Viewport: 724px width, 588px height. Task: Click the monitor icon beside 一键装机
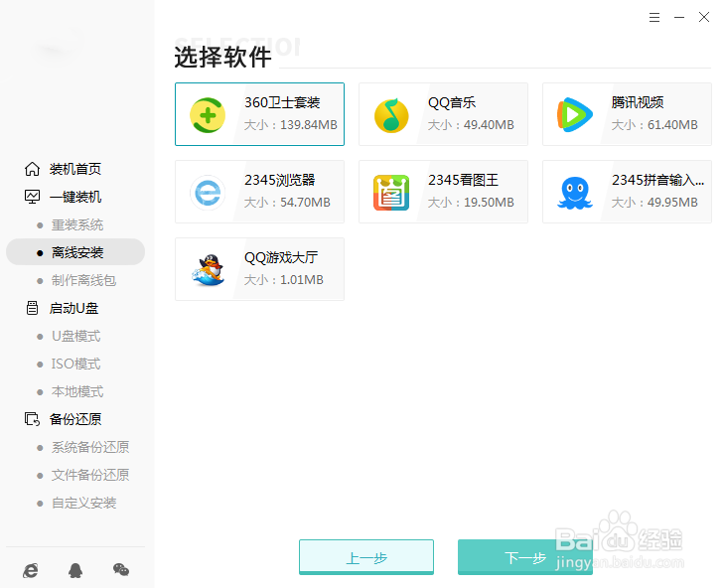pos(32,197)
